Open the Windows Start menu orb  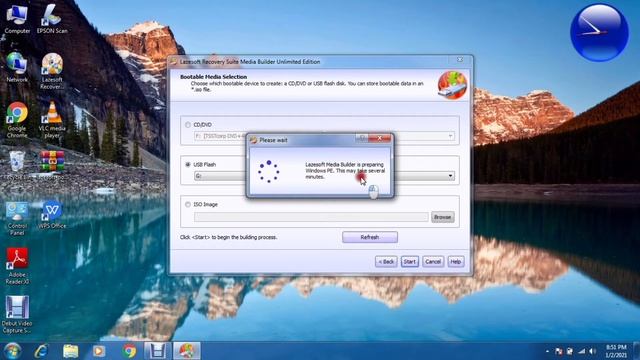(x=12, y=351)
